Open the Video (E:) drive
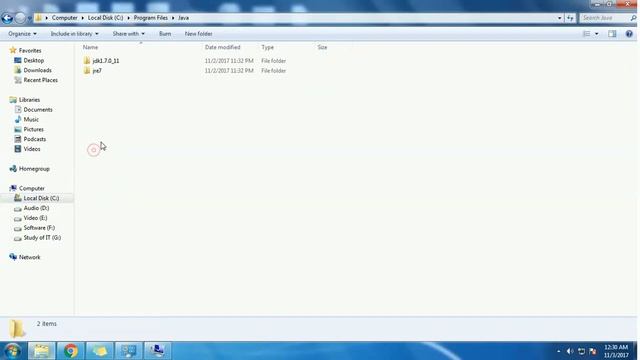640x360 pixels. [x=36, y=218]
